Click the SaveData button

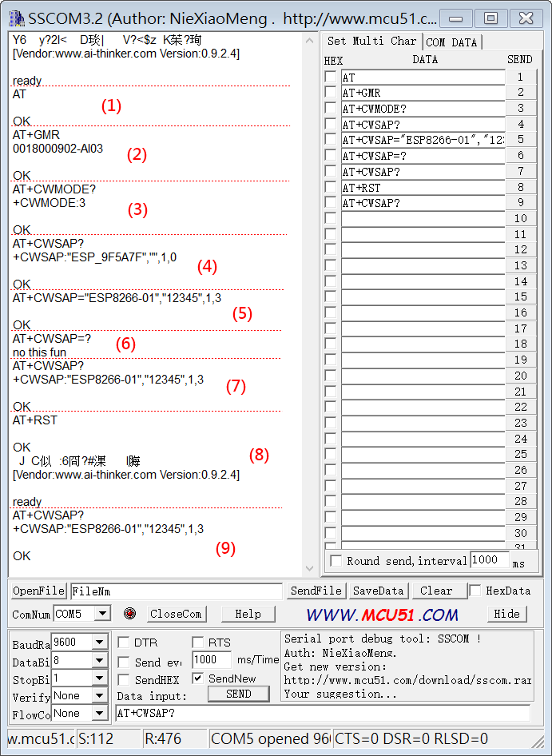pos(379,591)
